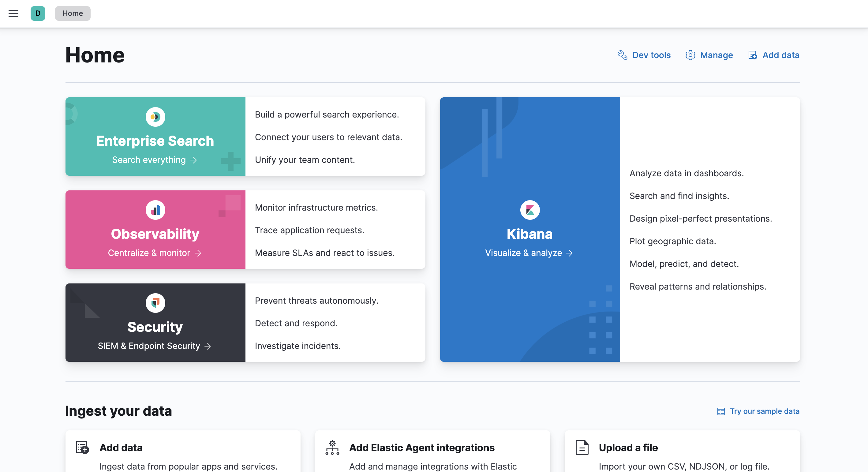Open the Add data ingest card
The width and height of the screenshot is (868, 472).
click(121, 448)
